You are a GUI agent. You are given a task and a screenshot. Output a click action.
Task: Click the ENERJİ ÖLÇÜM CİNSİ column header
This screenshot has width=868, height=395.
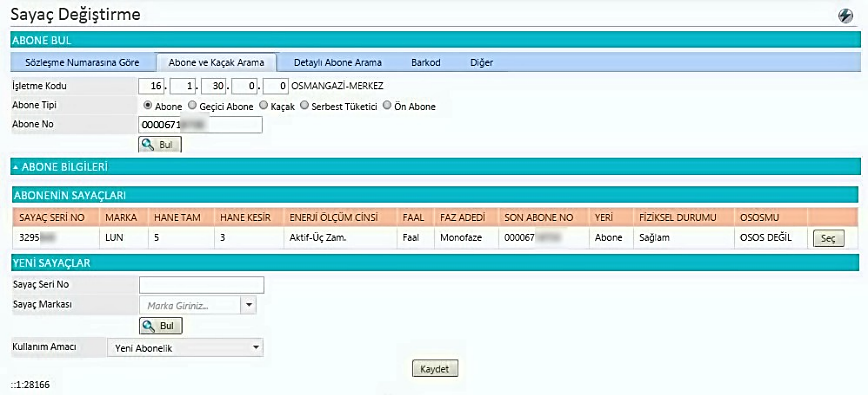coord(340,217)
